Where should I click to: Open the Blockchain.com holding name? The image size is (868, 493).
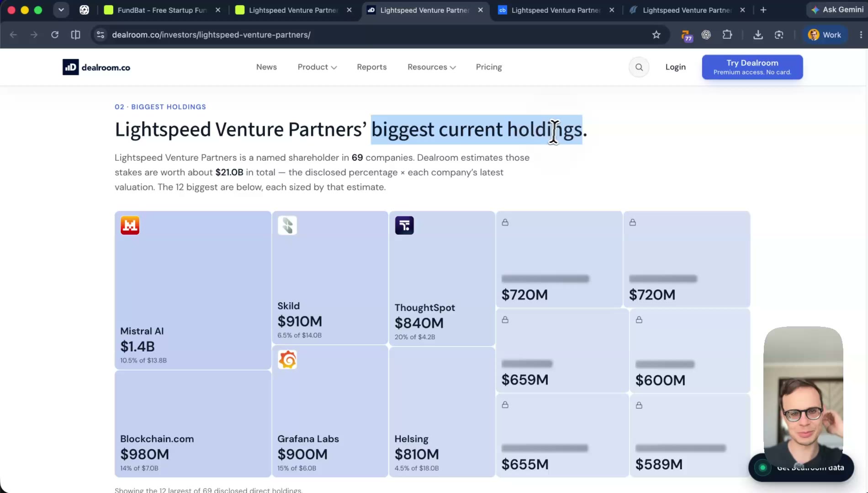point(157,439)
